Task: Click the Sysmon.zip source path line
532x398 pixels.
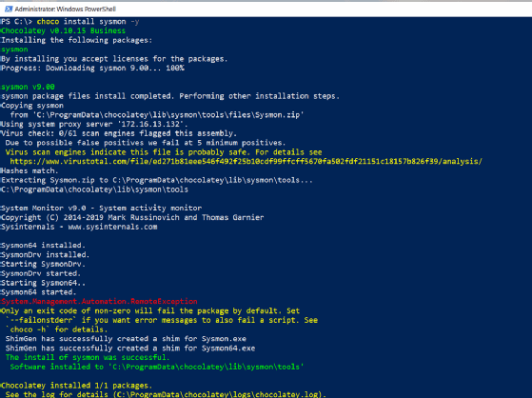Action: tap(157, 115)
